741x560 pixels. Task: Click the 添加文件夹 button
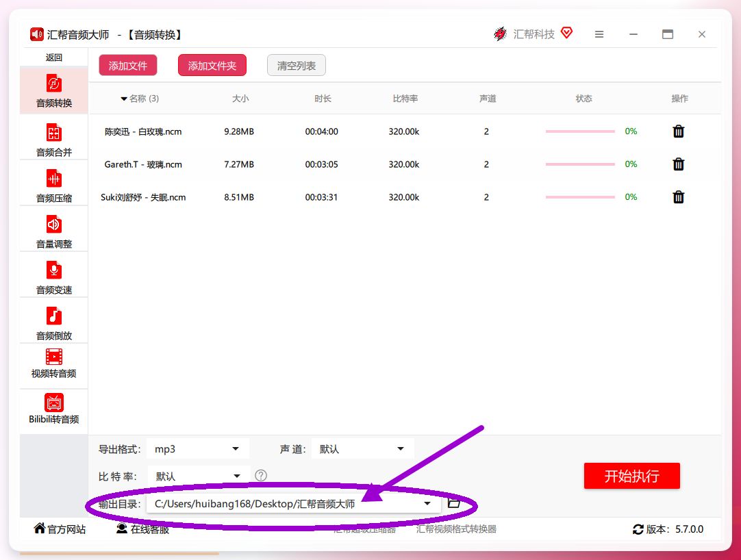212,65
